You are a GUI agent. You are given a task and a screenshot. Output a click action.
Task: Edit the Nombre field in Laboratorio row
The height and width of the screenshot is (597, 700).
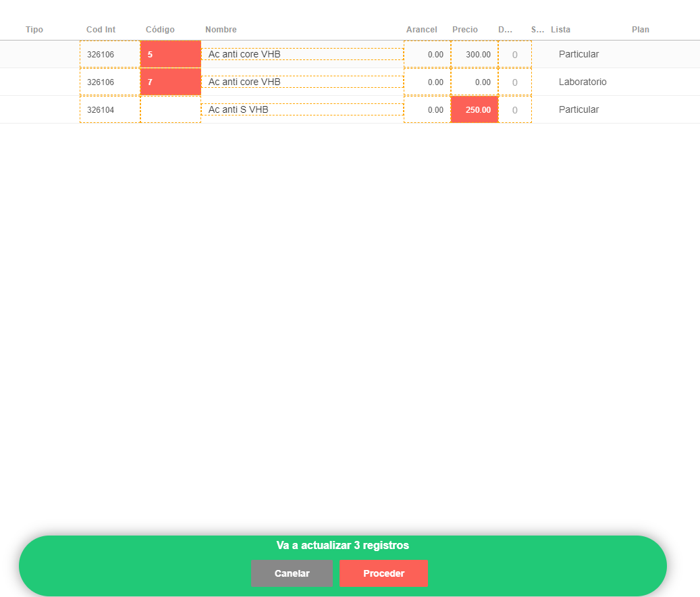[302, 82]
